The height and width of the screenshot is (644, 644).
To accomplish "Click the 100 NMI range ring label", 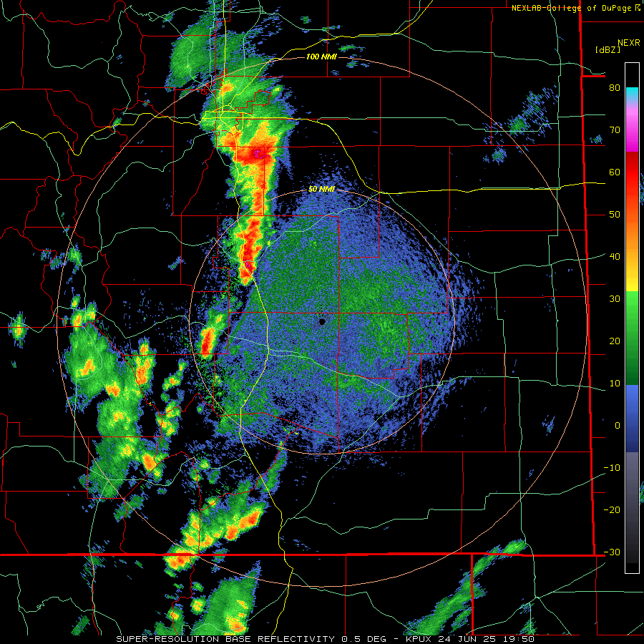I will [x=321, y=57].
